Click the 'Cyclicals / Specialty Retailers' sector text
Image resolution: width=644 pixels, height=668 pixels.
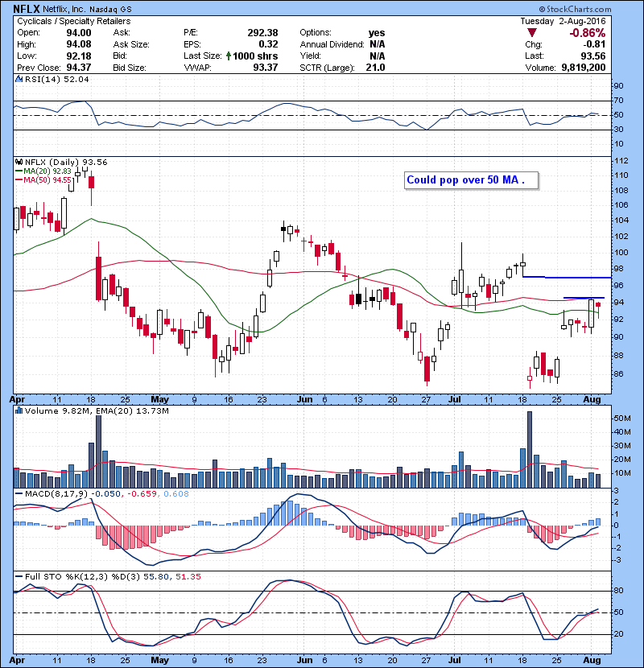coord(74,21)
